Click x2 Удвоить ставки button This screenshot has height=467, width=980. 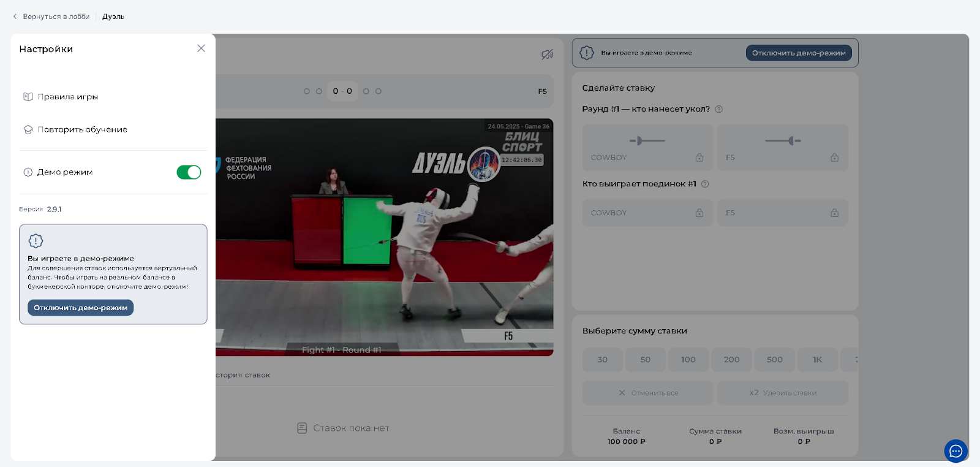point(782,393)
